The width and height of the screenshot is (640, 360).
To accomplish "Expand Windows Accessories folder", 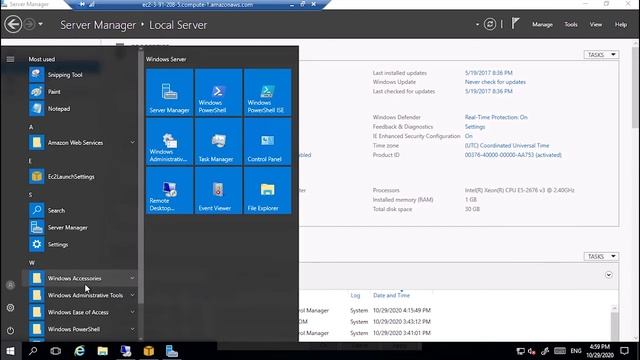I will (80, 278).
